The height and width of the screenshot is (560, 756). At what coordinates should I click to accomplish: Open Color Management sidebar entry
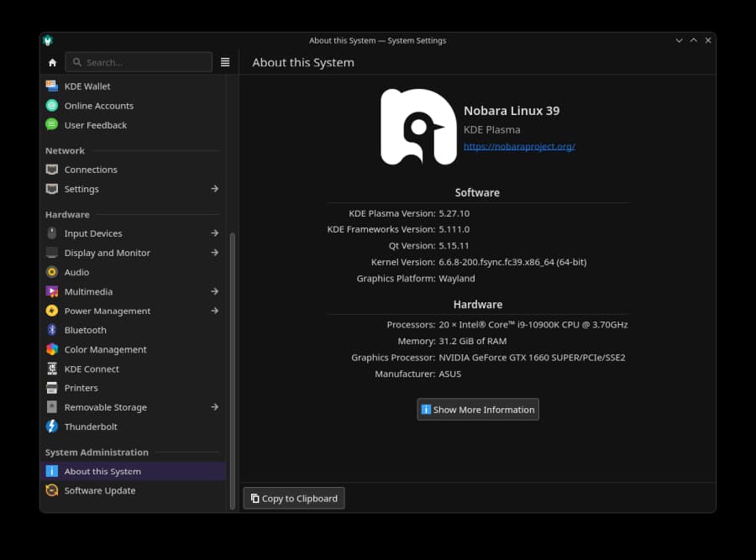point(134,349)
